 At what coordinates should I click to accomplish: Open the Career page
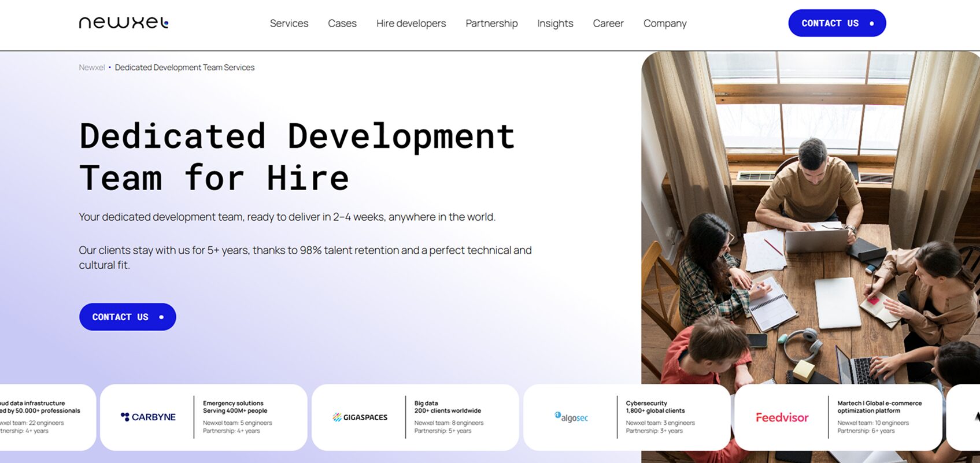click(608, 23)
